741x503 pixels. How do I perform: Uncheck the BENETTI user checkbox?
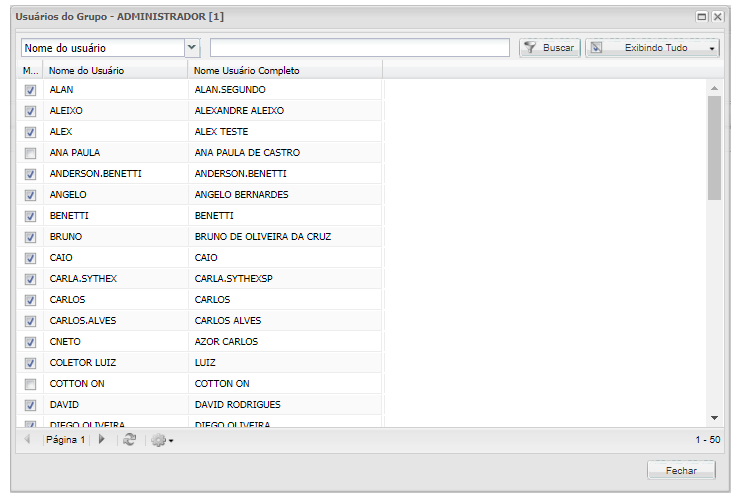[30, 216]
